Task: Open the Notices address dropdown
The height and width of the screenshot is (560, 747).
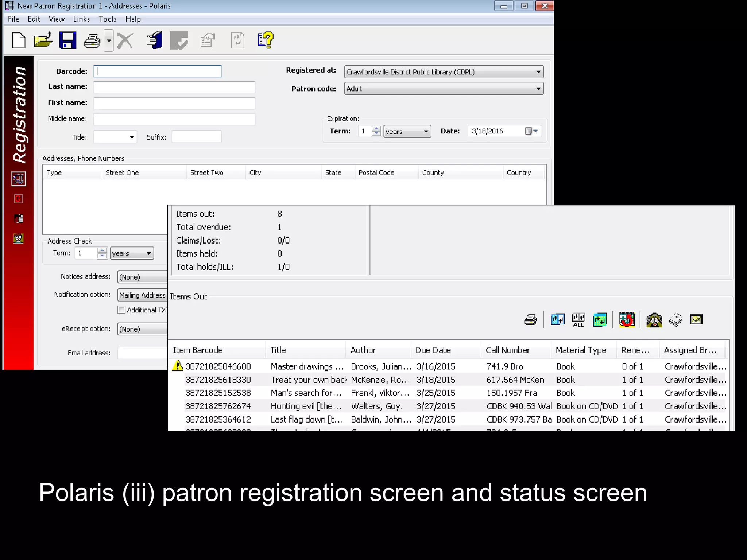Action: pyautogui.click(x=143, y=277)
